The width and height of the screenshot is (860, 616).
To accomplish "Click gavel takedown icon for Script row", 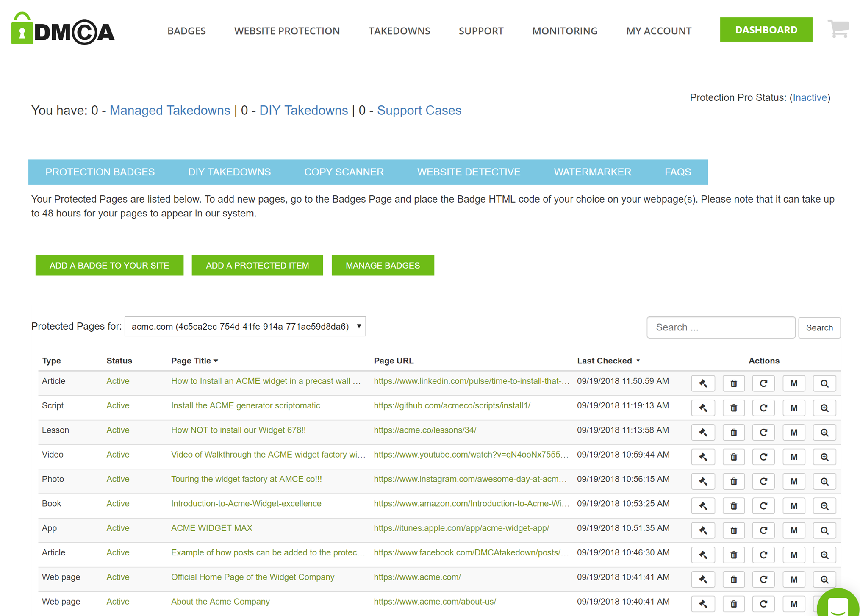I will click(703, 408).
